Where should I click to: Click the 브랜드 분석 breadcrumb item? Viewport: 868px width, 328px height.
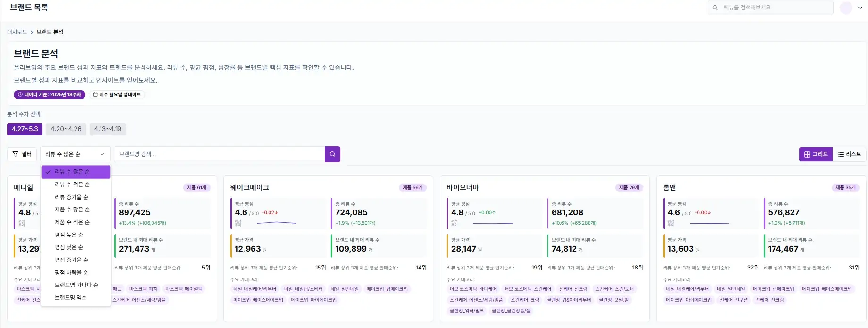pos(50,32)
